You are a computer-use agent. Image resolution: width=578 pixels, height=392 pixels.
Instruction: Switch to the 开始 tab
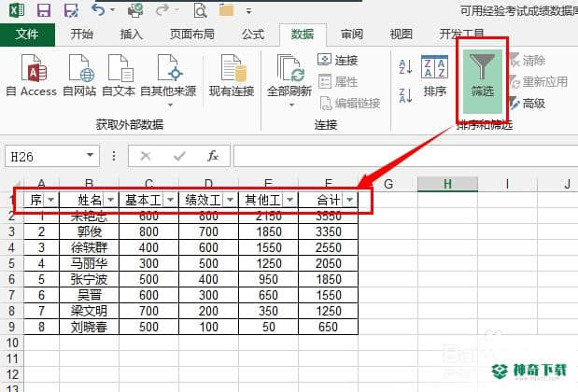[x=82, y=35]
